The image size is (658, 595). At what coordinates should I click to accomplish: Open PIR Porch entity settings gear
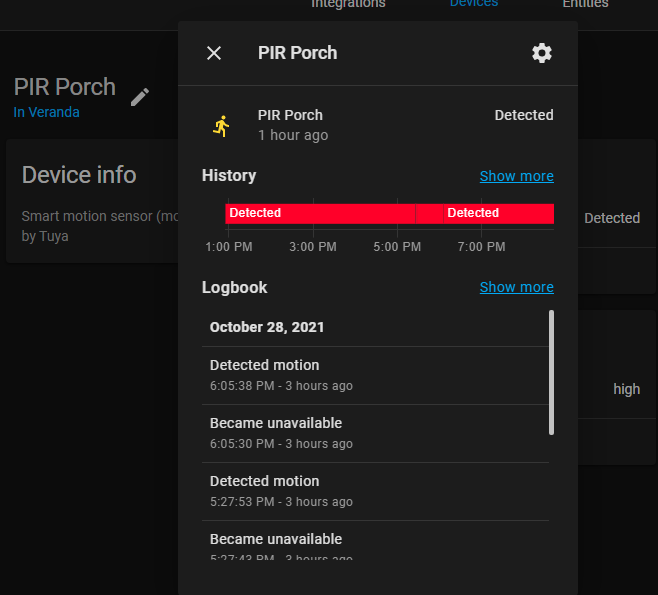pyautogui.click(x=542, y=53)
